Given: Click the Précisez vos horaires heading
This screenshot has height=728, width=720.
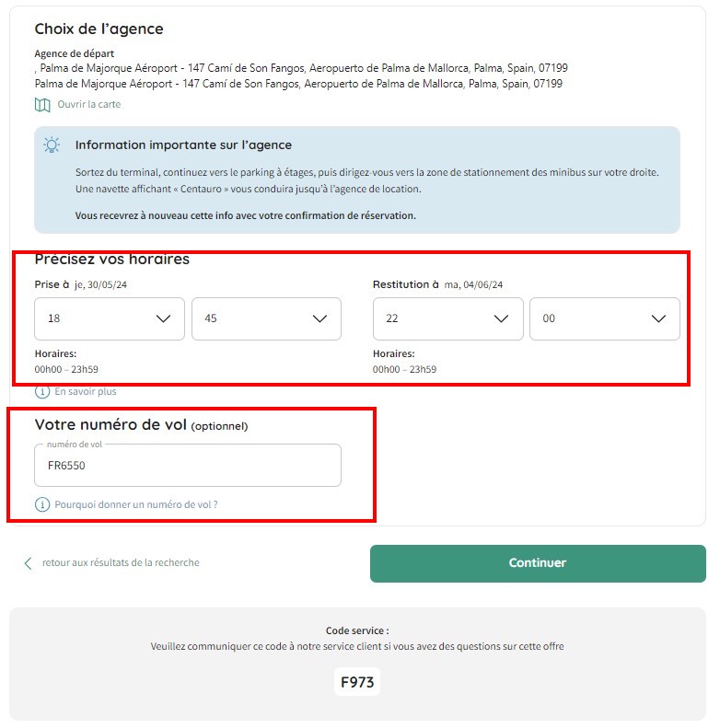Looking at the screenshot, I should [112, 260].
